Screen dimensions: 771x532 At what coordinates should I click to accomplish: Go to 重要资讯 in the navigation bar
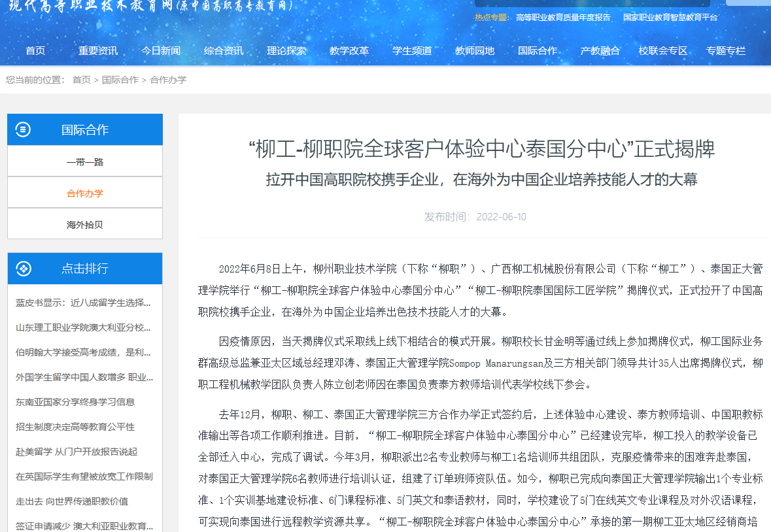coord(98,51)
